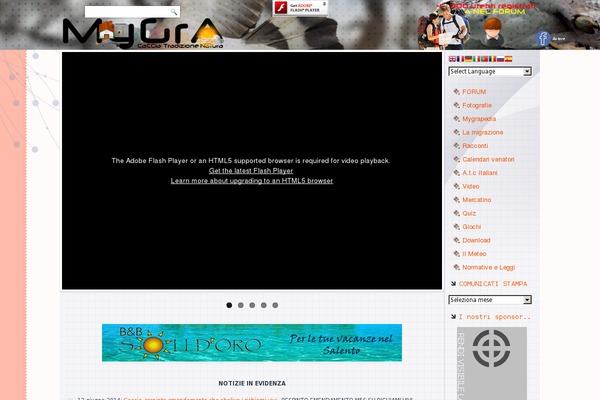The width and height of the screenshot is (600, 400).
Task: Select the Italian flag
Action: coord(476,59)
